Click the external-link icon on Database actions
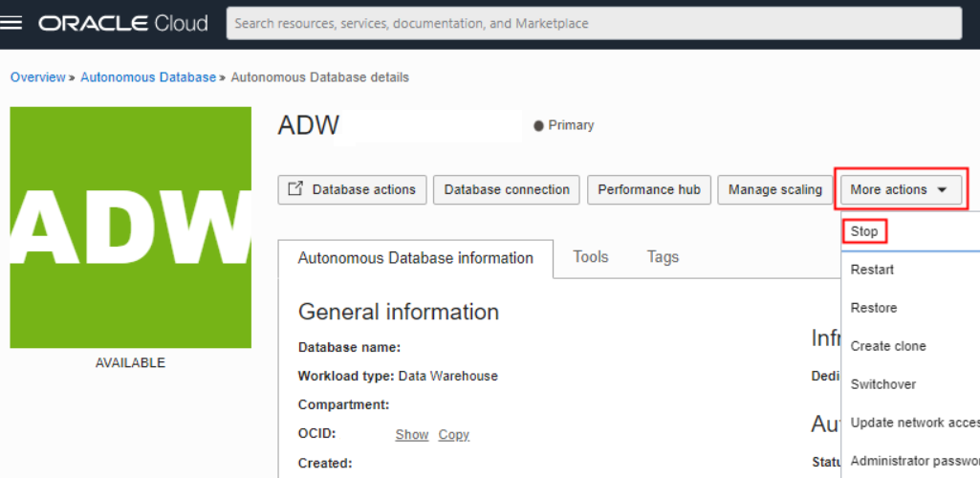This screenshot has height=478, width=980. tap(296, 189)
